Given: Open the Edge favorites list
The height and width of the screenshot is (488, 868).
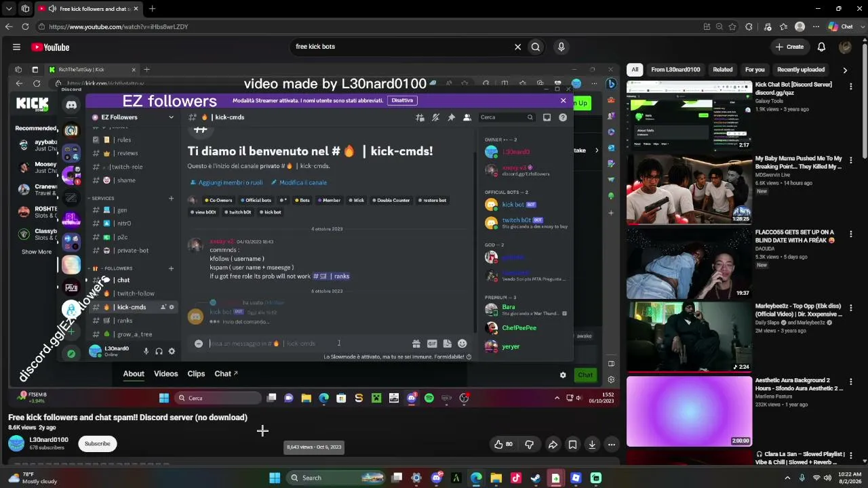Looking at the screenshot, I should [x=783, y=26].
